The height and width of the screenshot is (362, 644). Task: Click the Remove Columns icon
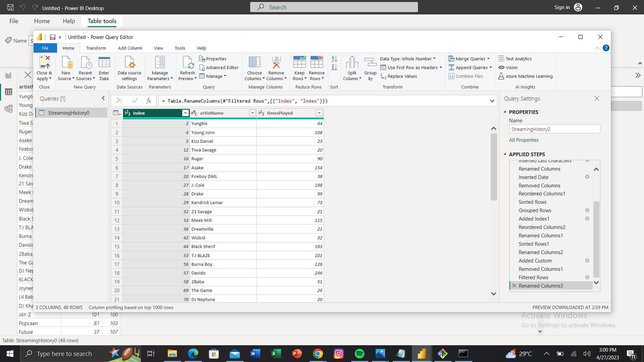pyautogui.click(x=276, y=63)
